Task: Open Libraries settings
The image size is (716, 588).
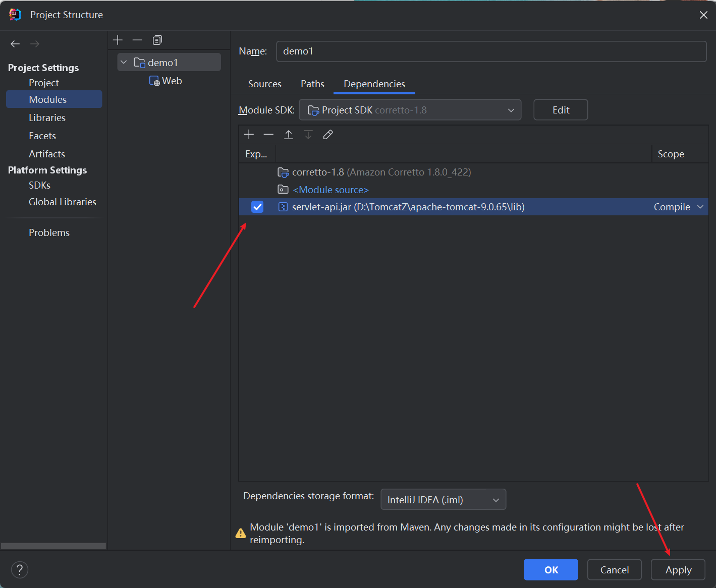Action: point(47,117)
